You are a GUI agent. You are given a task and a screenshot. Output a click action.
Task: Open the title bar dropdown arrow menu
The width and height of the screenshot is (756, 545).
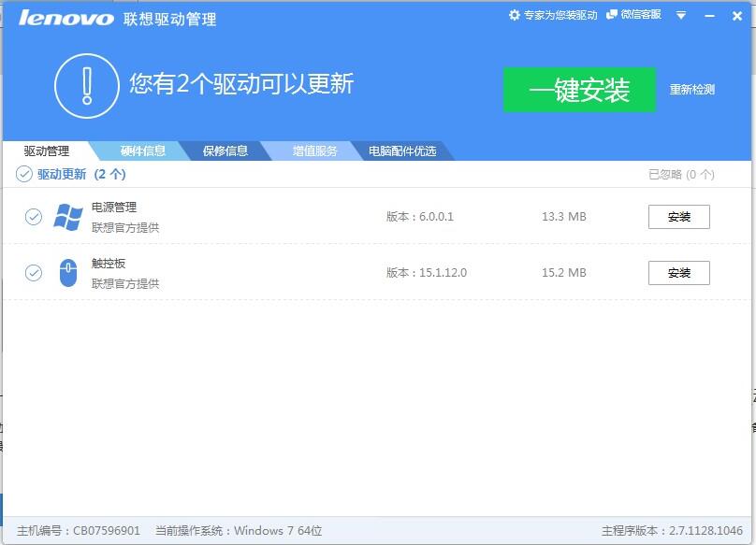(x=681, y=16)
